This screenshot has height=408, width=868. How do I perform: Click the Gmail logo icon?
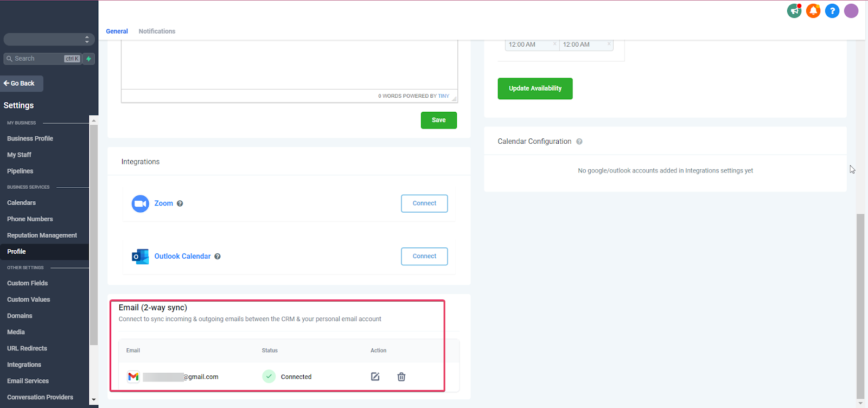pos(133,377)
